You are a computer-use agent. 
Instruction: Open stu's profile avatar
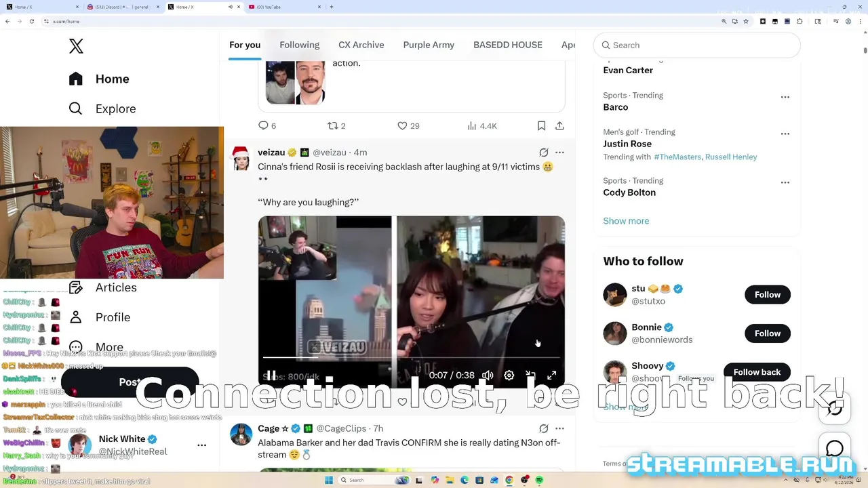click(615, 295)
